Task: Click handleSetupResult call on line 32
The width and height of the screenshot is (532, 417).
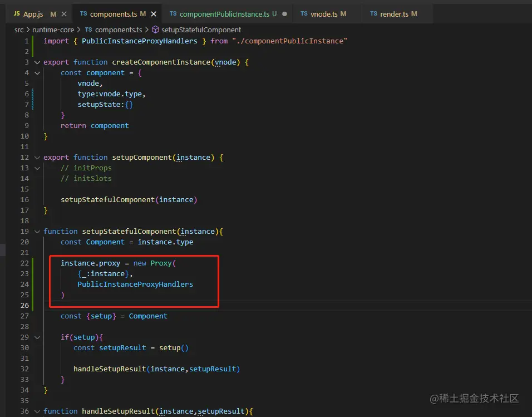Action: click(157, 369)
